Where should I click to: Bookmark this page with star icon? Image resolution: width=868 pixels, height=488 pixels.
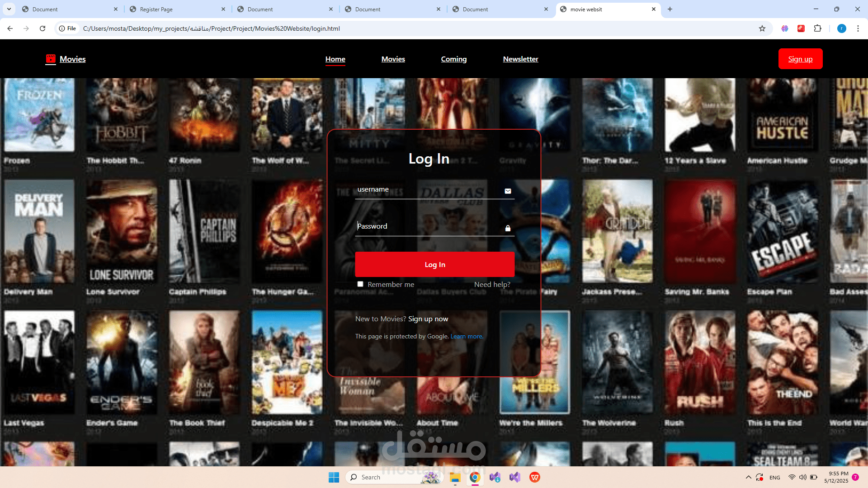(762, 28)
